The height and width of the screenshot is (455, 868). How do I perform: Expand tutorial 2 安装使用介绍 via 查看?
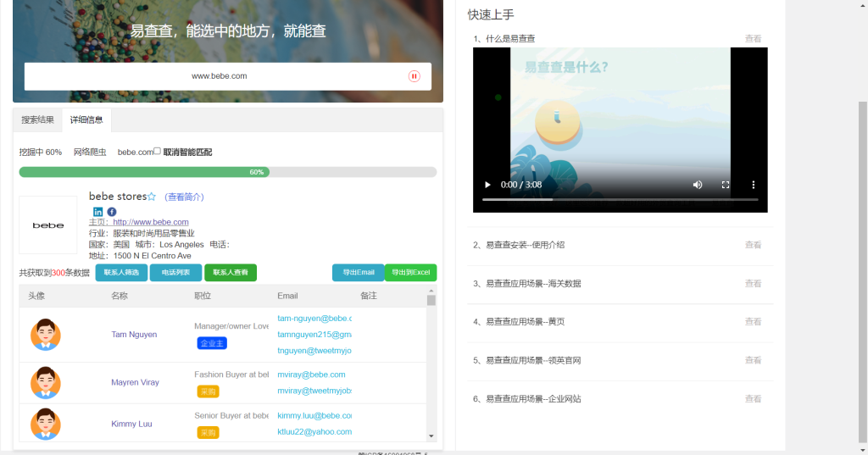753,245
